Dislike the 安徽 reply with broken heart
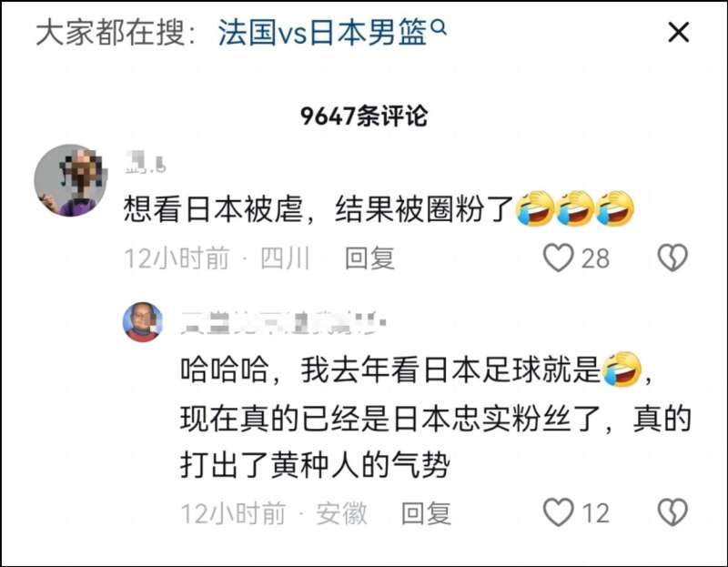This screenshot has width=728, height=567. click(672, 512)
